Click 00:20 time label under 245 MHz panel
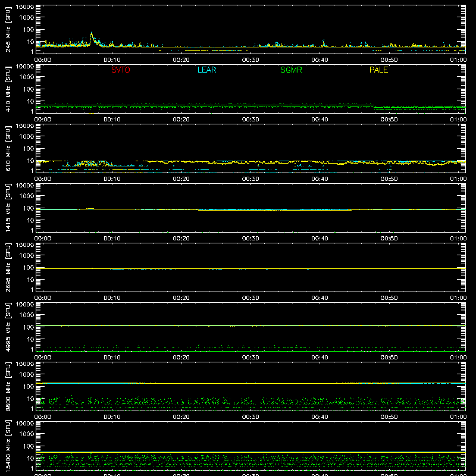The height and width of the screenshot is (476, 476). point(181,60)
